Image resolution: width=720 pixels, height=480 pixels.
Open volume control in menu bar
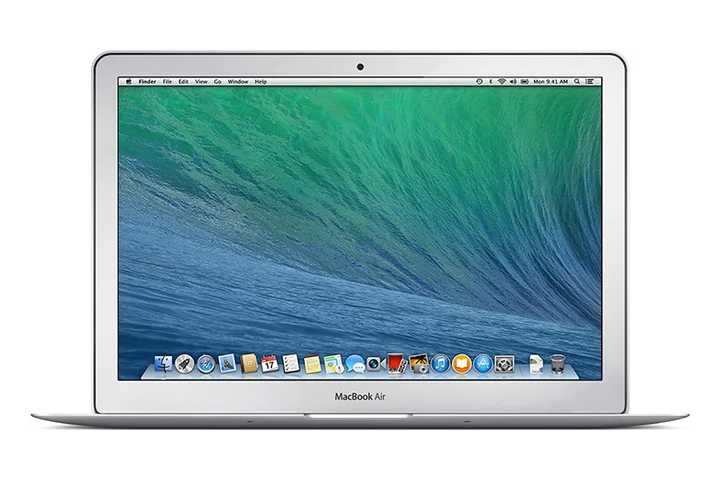(x=513, y=81)
